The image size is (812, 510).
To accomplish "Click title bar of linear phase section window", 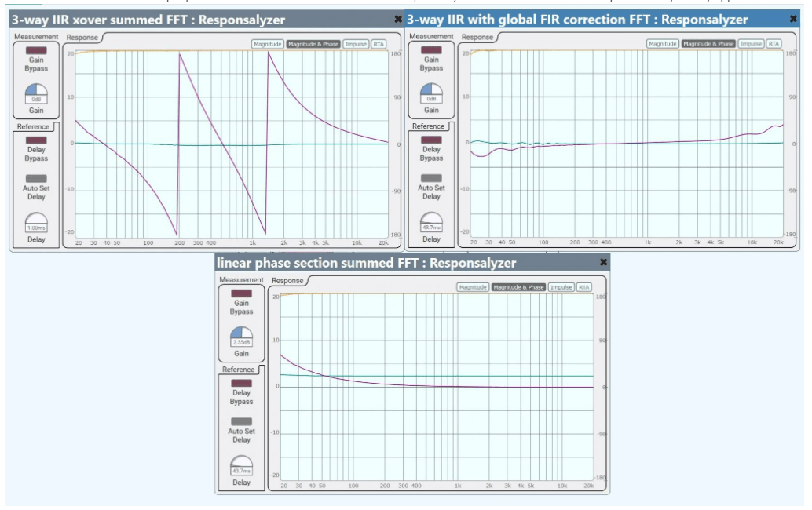I will point(412,262).
